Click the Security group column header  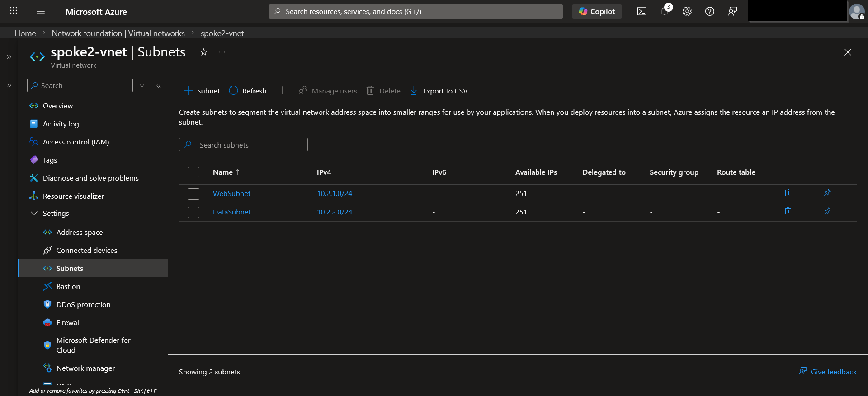click(x=674, y=172)
